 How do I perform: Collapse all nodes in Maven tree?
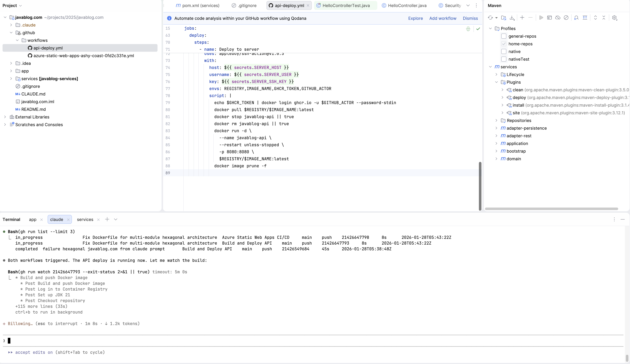coord(603,18)
